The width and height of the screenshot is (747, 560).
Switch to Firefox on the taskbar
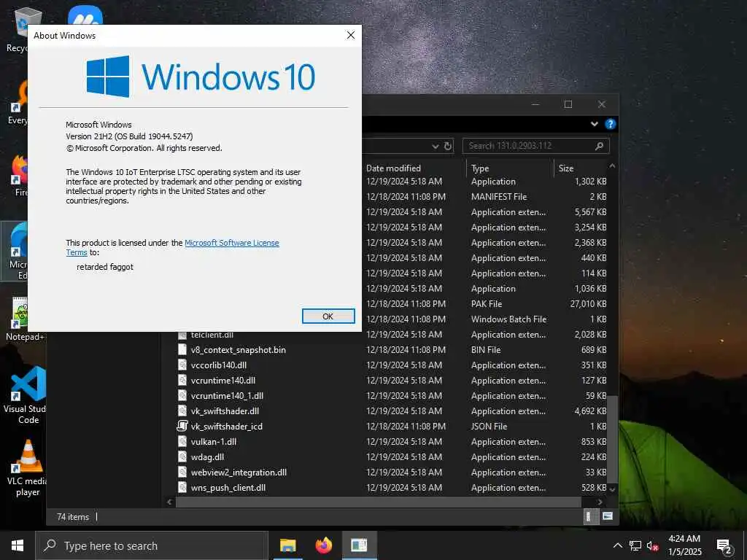(x=323, y=545)
